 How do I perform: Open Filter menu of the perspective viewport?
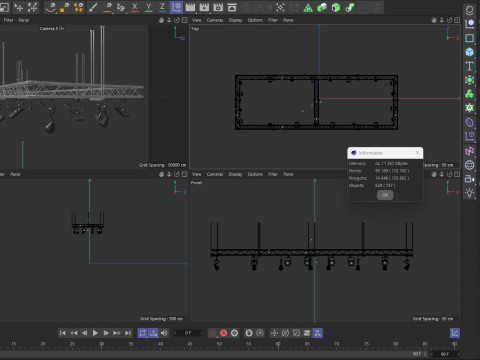(x=8, y=20)
